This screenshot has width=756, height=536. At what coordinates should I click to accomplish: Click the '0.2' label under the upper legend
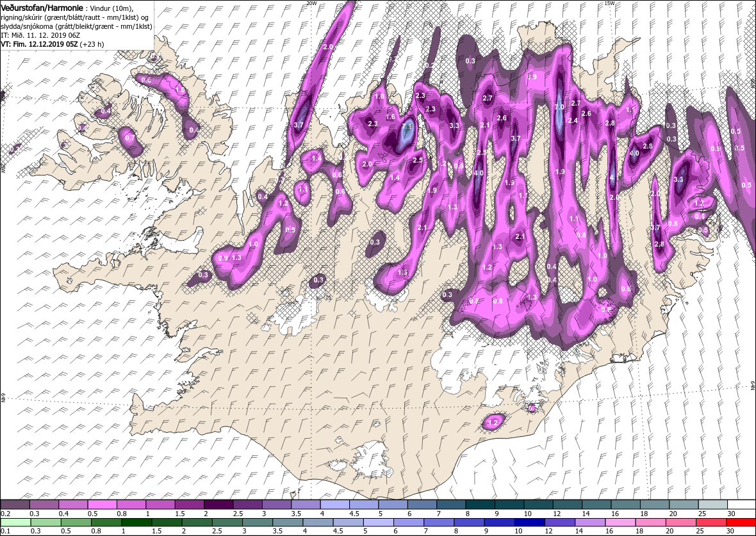tap(5, 514)
